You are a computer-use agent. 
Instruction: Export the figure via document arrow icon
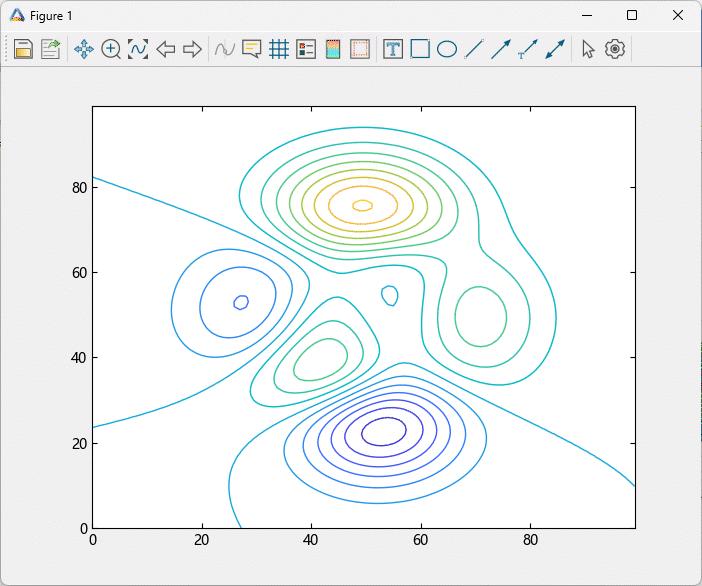[51, 49]
